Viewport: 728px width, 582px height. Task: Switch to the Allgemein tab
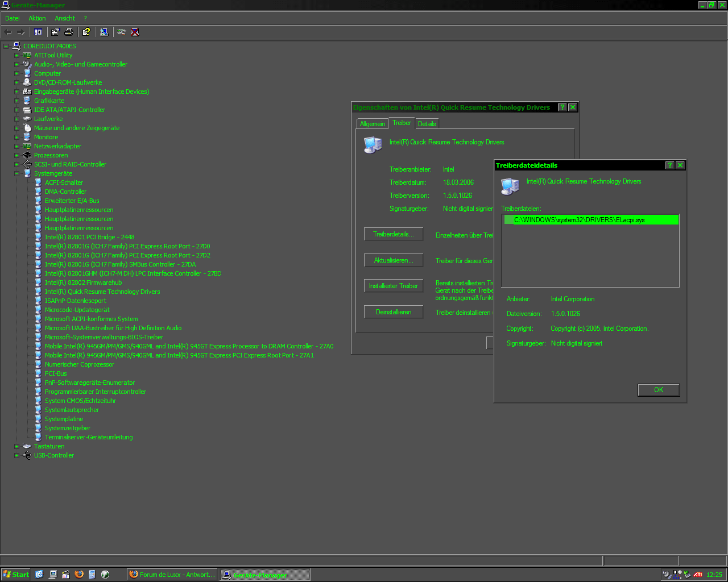373,124
